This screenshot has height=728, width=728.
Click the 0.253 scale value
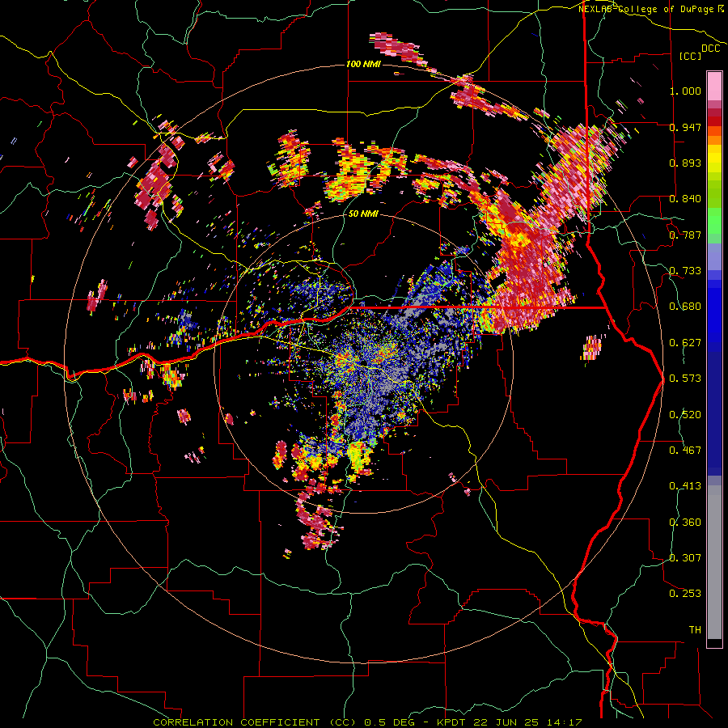click(x=685, y=594)
